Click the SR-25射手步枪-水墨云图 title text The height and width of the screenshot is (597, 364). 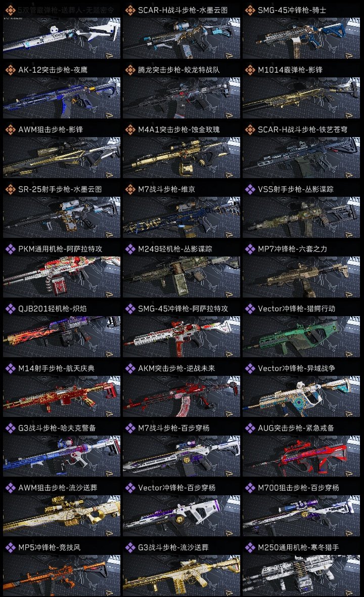pyautogui.click(x=60, y=189)
